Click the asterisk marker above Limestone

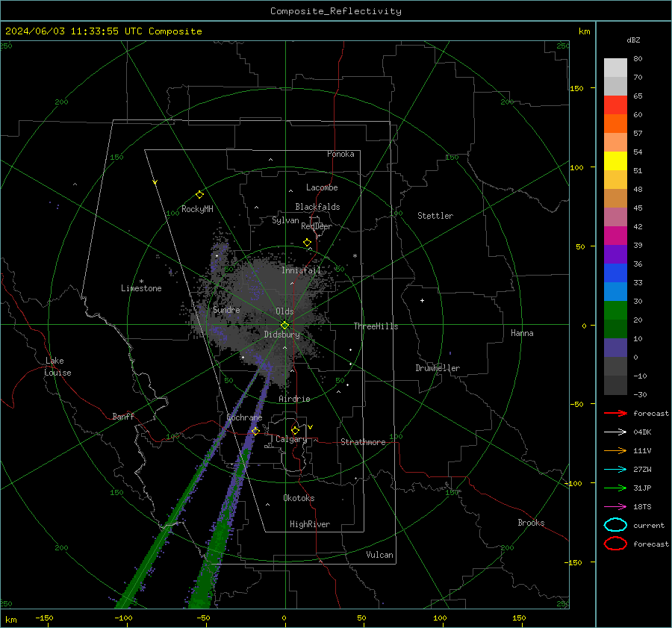coord(141,282)
